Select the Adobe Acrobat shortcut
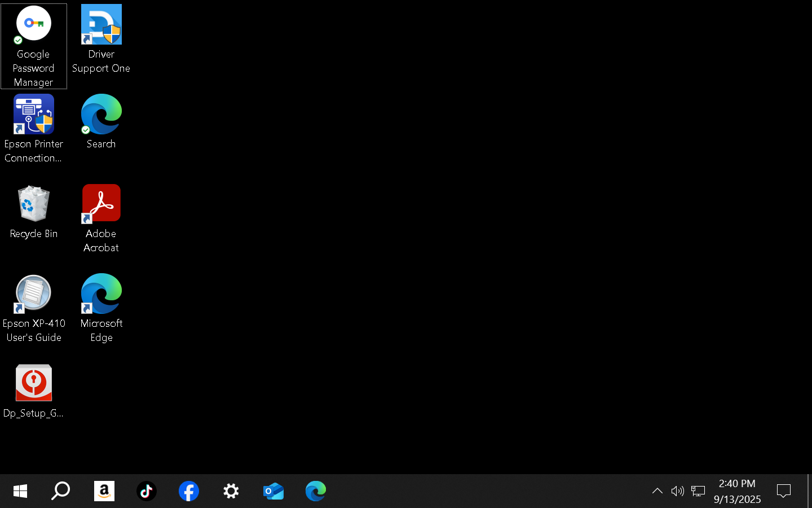Viewport: 812px width, 508px height. (x=101, y=219)
